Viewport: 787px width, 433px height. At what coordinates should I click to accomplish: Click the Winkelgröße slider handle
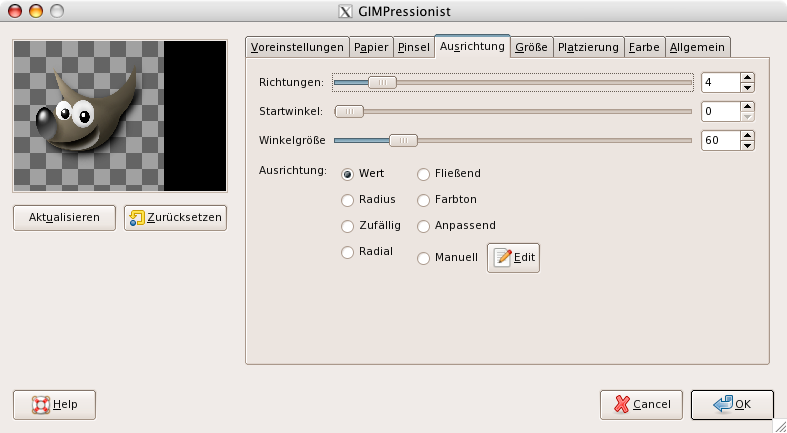pos(404,140)
